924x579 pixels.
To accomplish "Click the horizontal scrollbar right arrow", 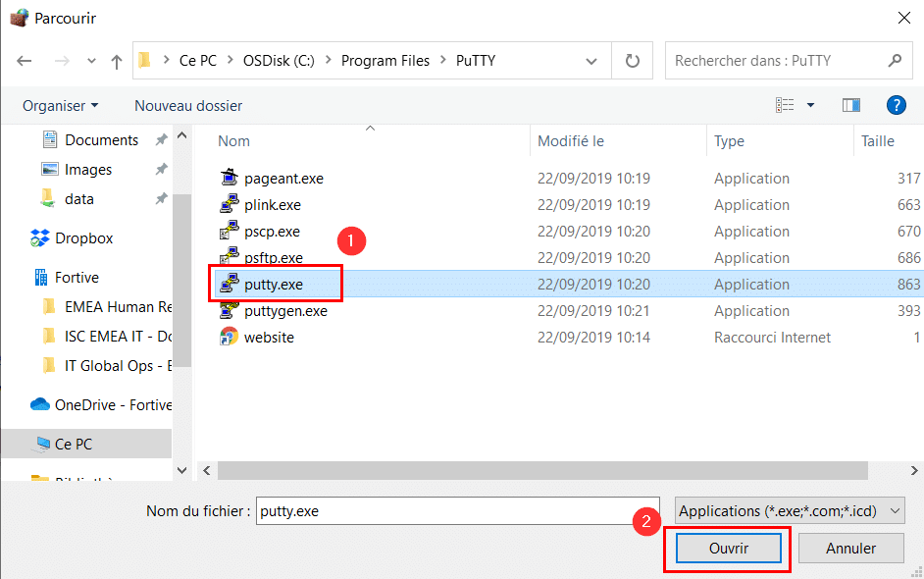I will point(914,470).
